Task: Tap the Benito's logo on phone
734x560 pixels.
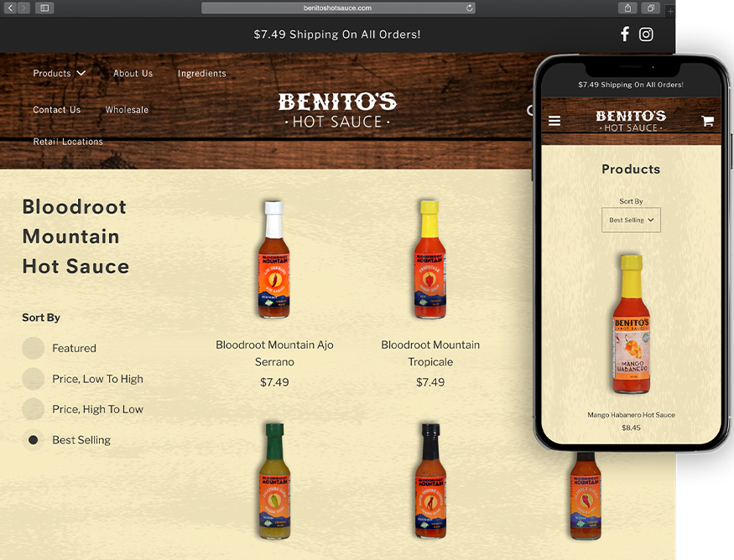Action: click(x=631, y=122)
